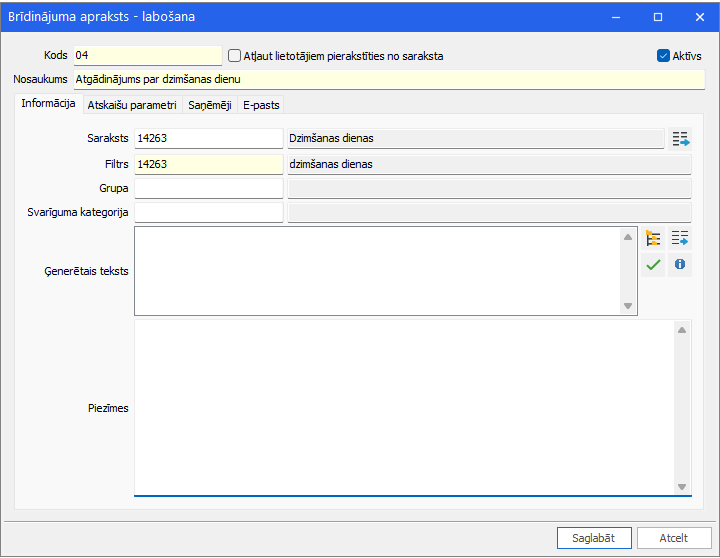This screenshot has height=558, width=720.
Task: Click down arrow of Ģenerētais teksts scrollbar
Action: pyautogui.click(x=628, y=306)
